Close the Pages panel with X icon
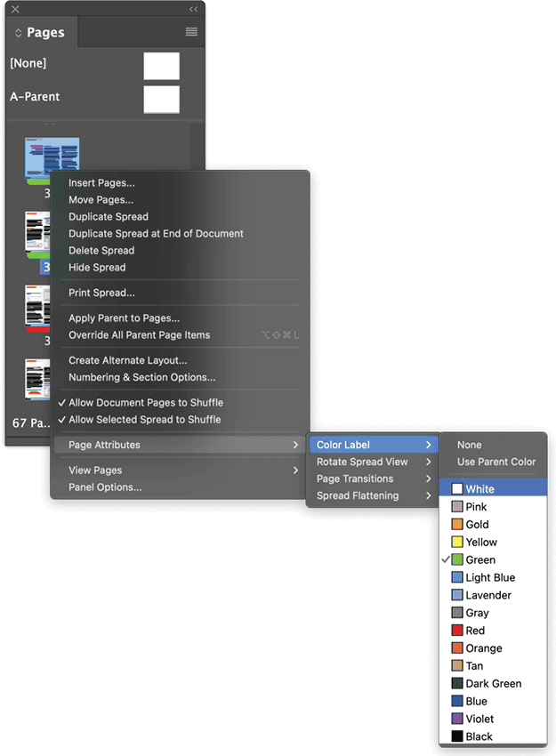Viewport: 556px width, 756px height. pyautogui.click(x=15, y=9)
